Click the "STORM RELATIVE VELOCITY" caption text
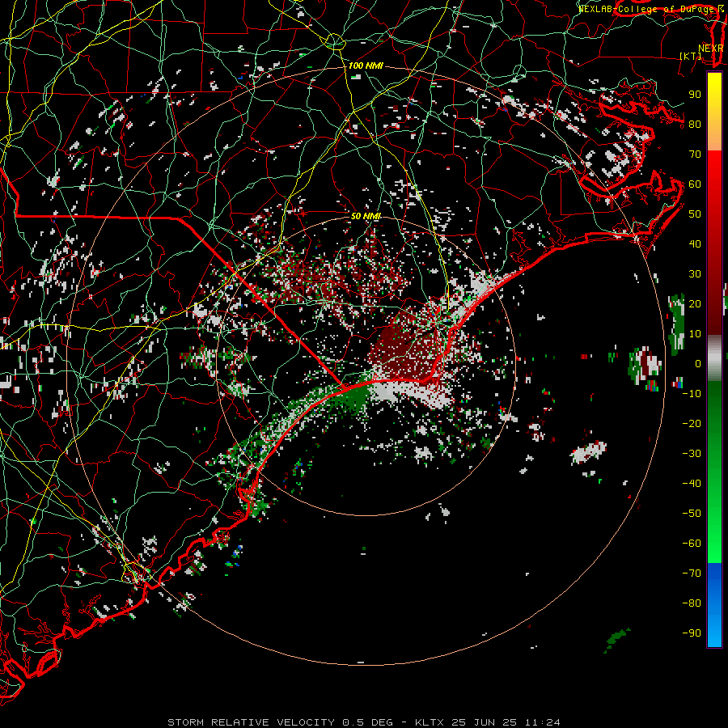728x728 pixels. pos(251,722)
